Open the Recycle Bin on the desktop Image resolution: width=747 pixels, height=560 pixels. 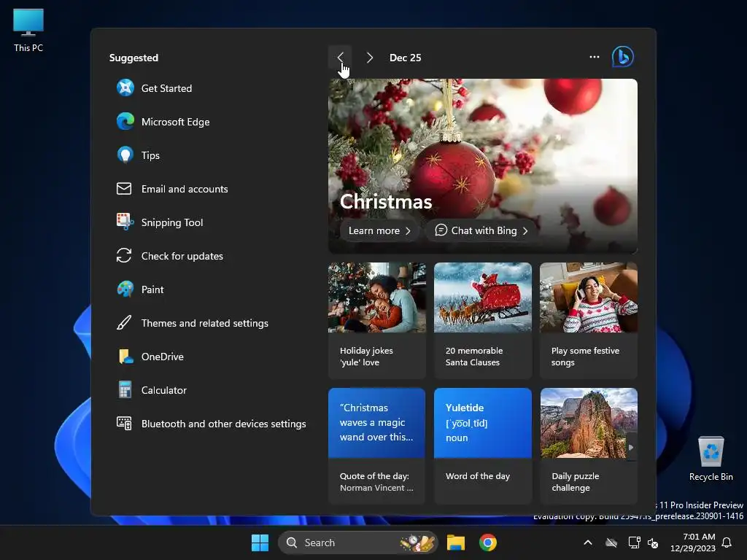(711, 458)
